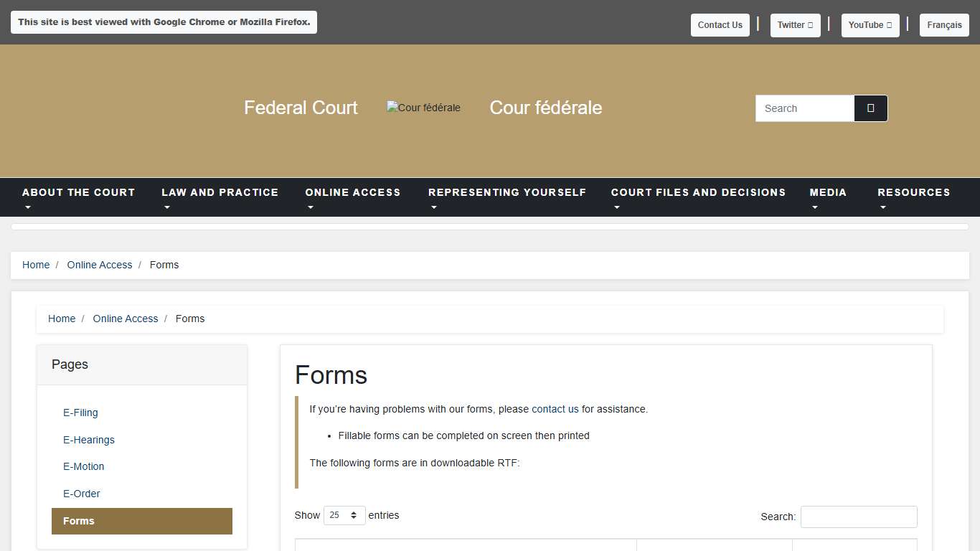Viewport: 980px width, 551px height.
Task: Open Court Files and Decisions menu
Action: pyautogui.click(x=698, y=192)
